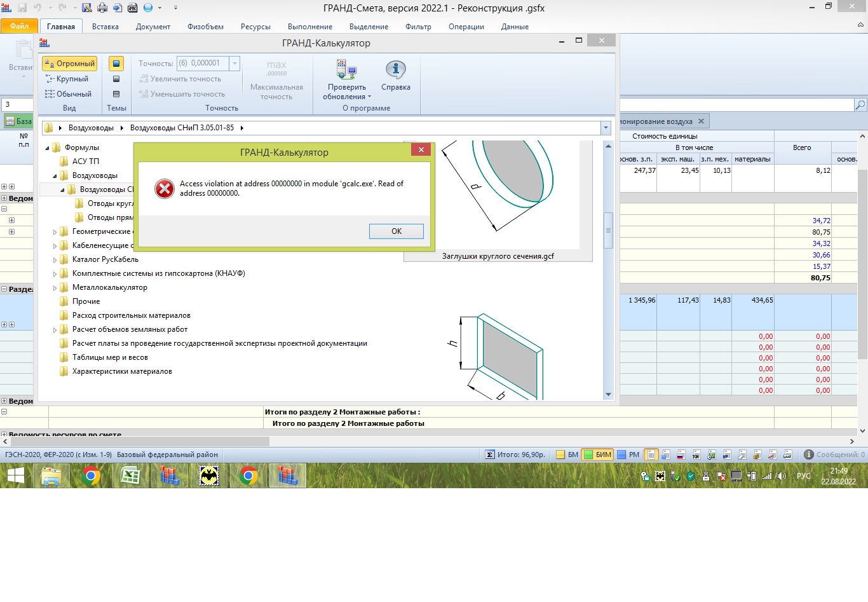Click the blue globe icon in quick access toolbar

(148, 8)
